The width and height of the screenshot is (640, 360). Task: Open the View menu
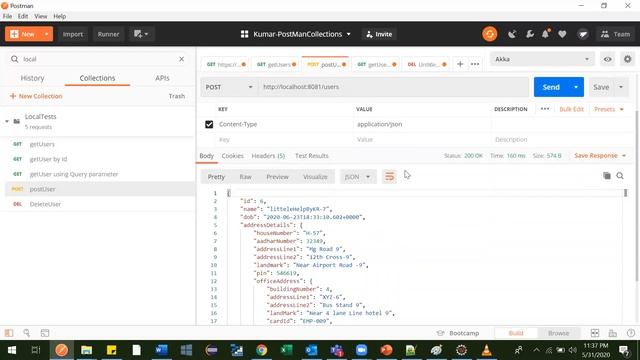point(40,16)
